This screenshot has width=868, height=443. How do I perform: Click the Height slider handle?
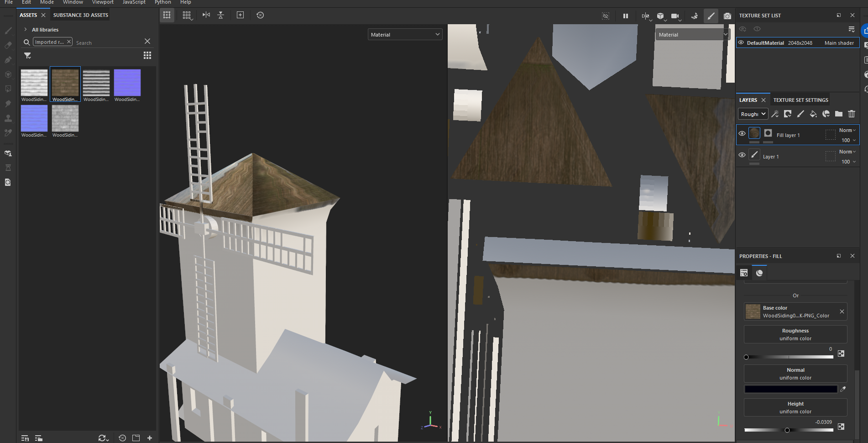click(787, 430)
